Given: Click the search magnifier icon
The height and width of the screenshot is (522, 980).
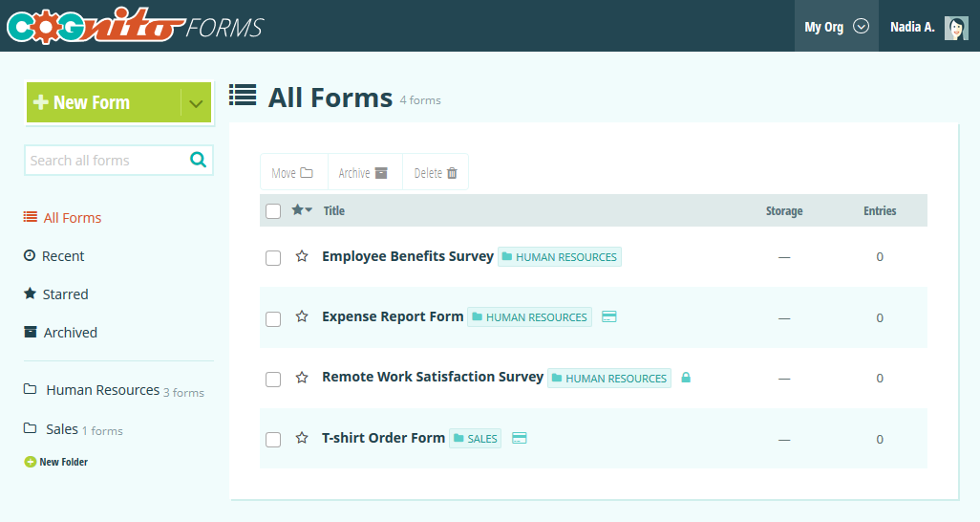Looking at the screenshot, I should pyautogui.click(x=198, y=160).
